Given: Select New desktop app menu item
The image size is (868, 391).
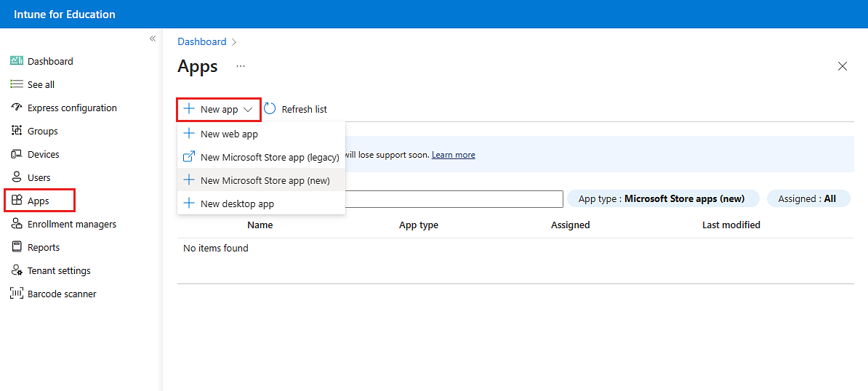Looking at the screenshot, I should [x=261, y=203].
